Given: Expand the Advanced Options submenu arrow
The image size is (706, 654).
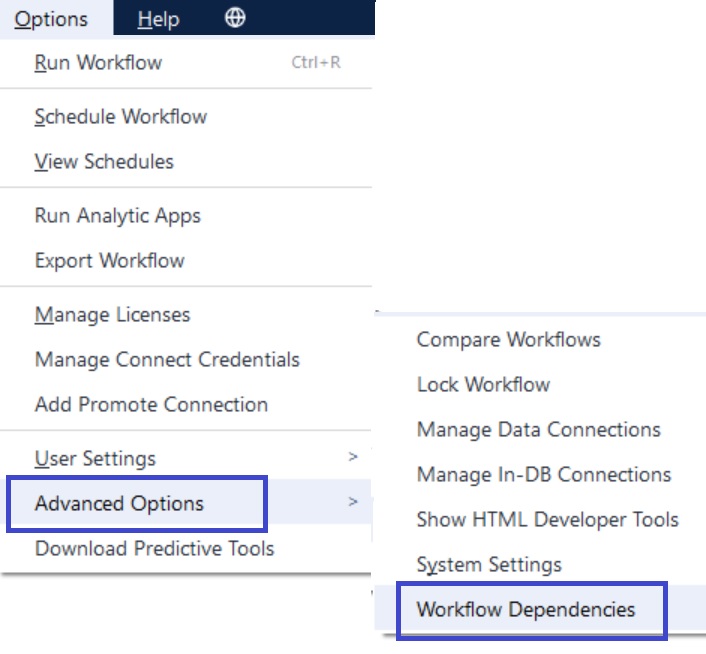Looking at the screenshot, I should click(x=353, y=501).
